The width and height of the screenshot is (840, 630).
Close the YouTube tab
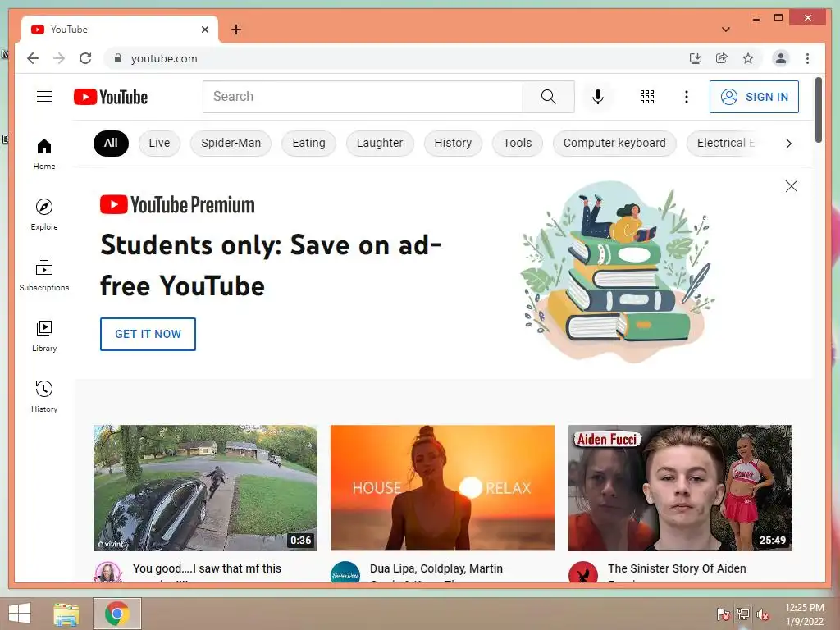pyautogui.click(x=205, y=30)
